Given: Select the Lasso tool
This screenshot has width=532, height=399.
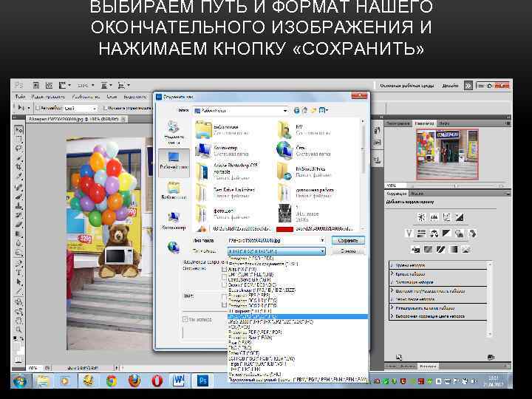Looking at the screenshot, I should coord(18,148).
